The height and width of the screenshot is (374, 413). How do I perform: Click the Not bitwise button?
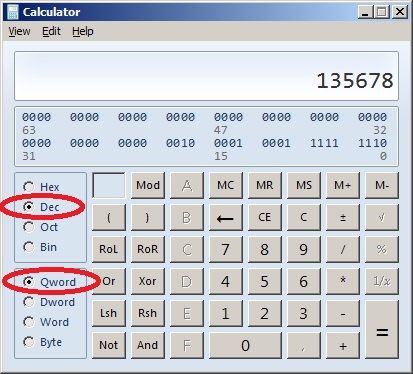[x=109, y=345]
